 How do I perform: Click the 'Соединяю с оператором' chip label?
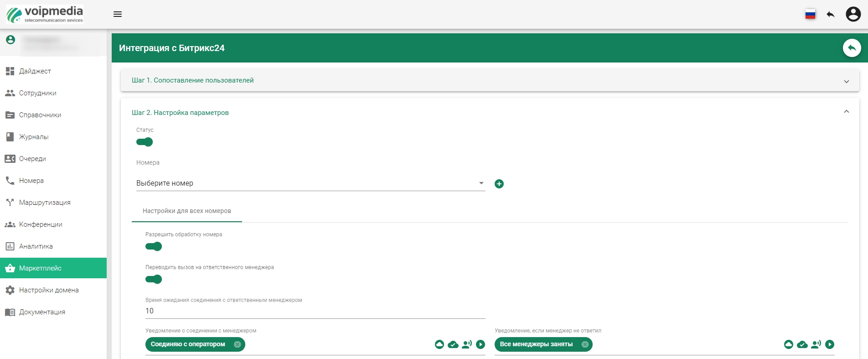[188, 344]
